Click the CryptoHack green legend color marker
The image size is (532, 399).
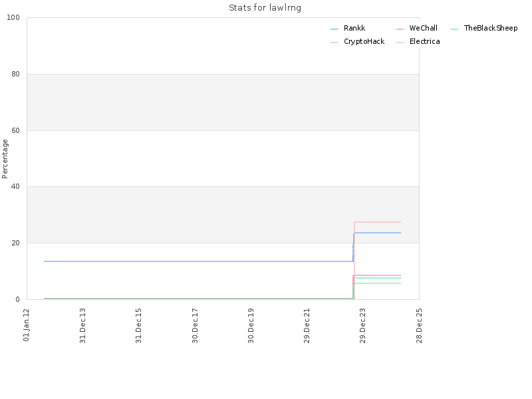click(x=334, y=43)
